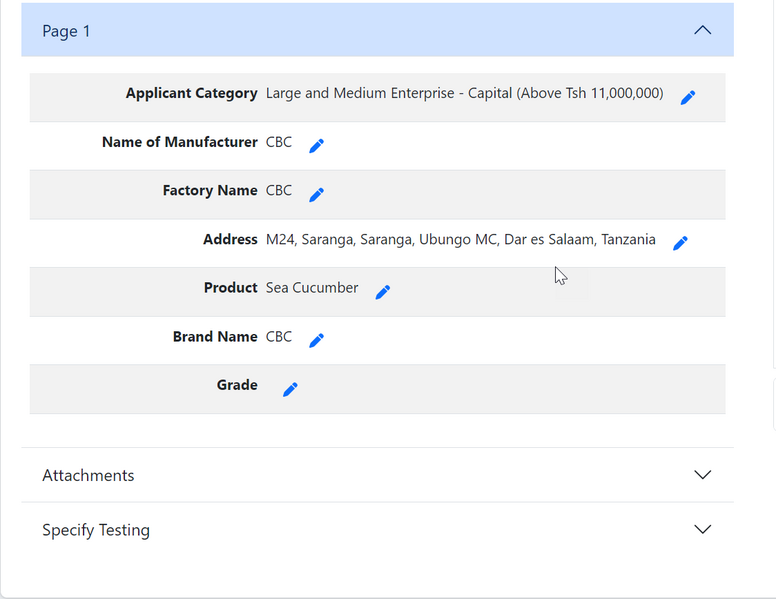Viewport: 776px width, 599px height.
Task: Collapse Page 1 with the up chevron
Action: pos(703,30)
